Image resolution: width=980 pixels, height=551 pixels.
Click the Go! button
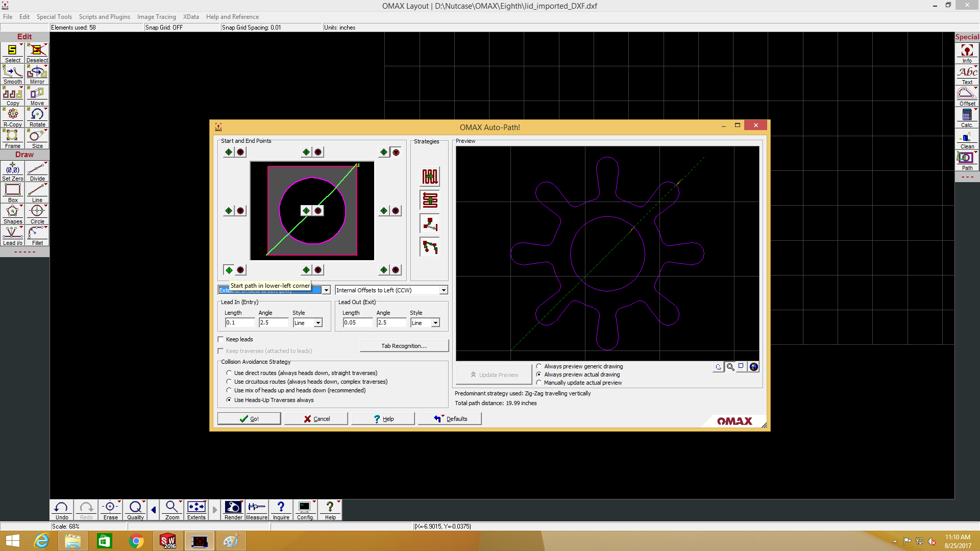point(249,419)
